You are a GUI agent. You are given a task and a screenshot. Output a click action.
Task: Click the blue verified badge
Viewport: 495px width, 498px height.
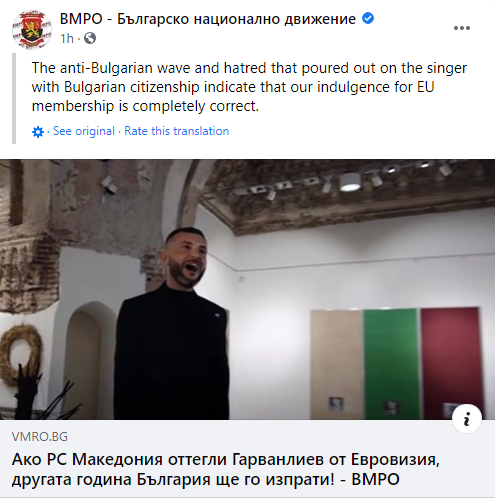(x=368, y=18)
